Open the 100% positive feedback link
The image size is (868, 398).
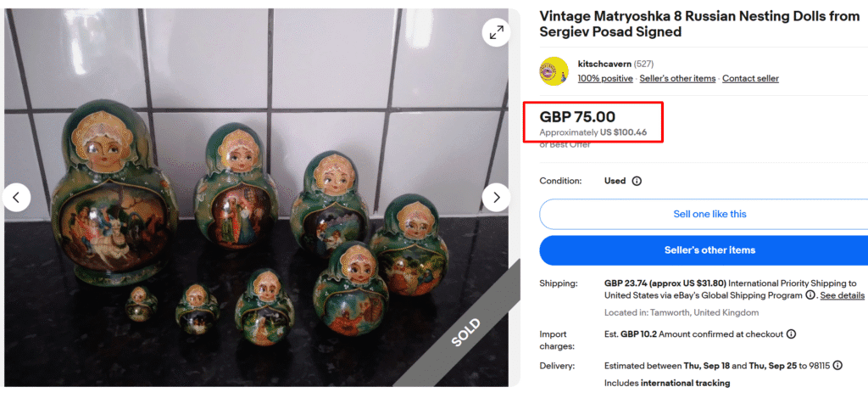pos(605,79)
